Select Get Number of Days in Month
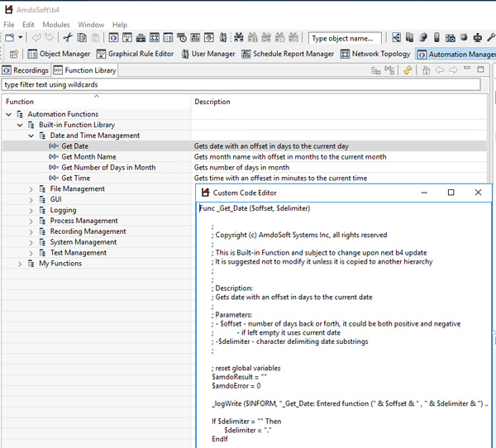The height and width of the screenshot is (448, 496). (x=108, y=167)
